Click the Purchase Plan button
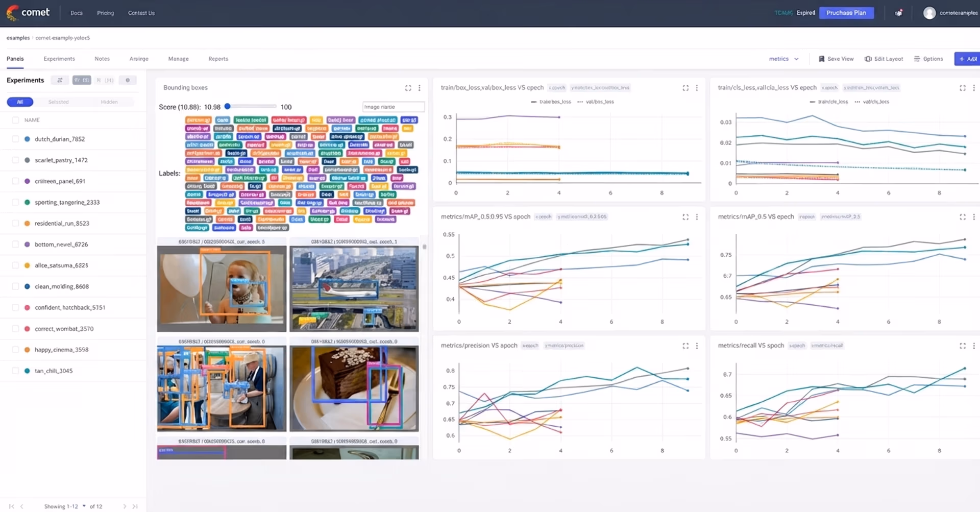The image size is (980, 512). (846, 13)
